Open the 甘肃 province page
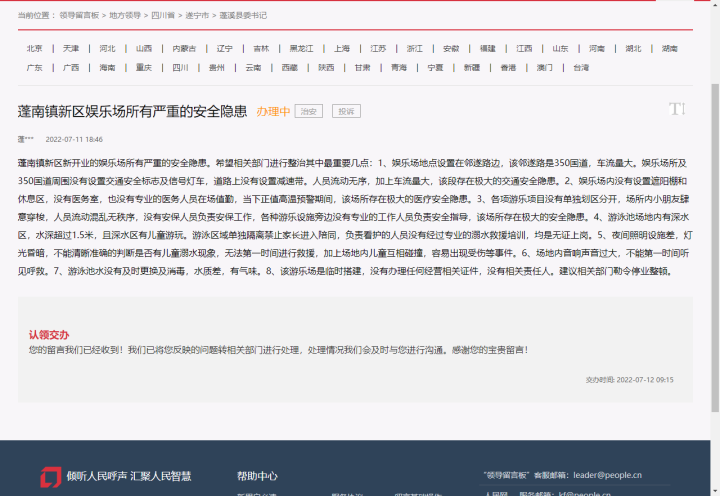This screenshot has height=496, width=720. coord(362,68)
